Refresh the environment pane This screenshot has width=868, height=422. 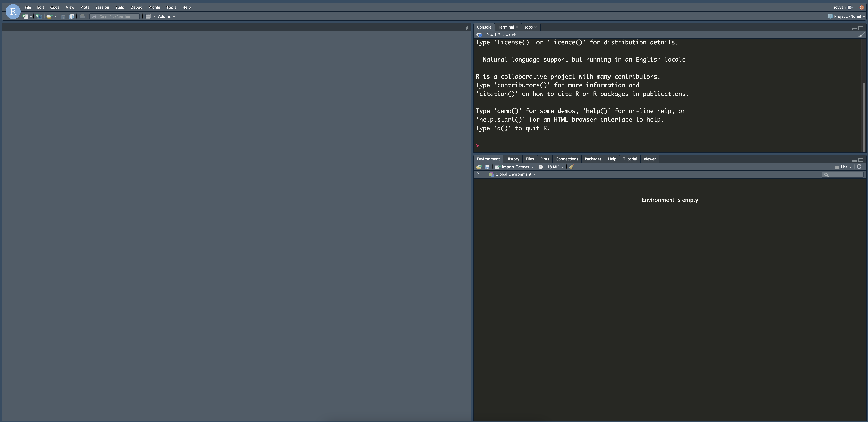pos(859,167)
